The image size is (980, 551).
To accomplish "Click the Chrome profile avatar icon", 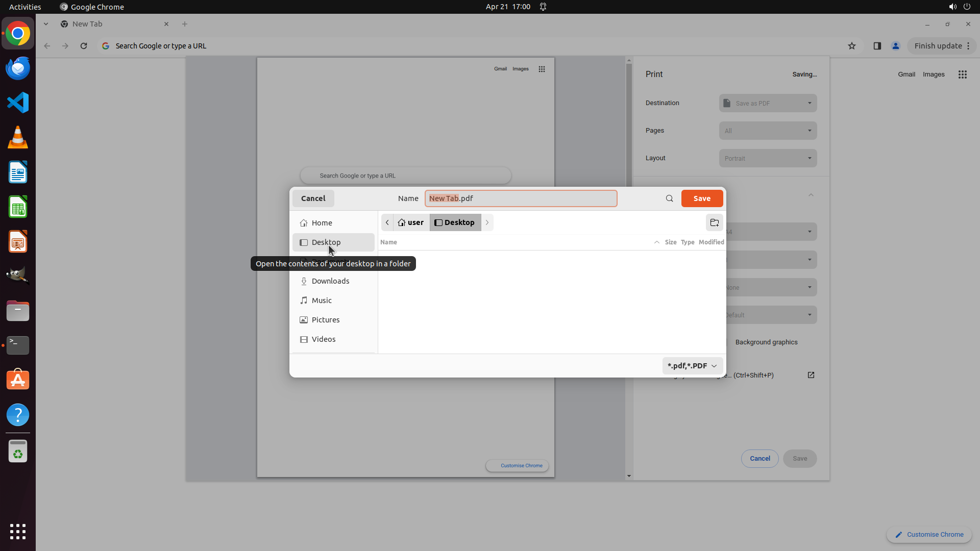I will [895, 46].
